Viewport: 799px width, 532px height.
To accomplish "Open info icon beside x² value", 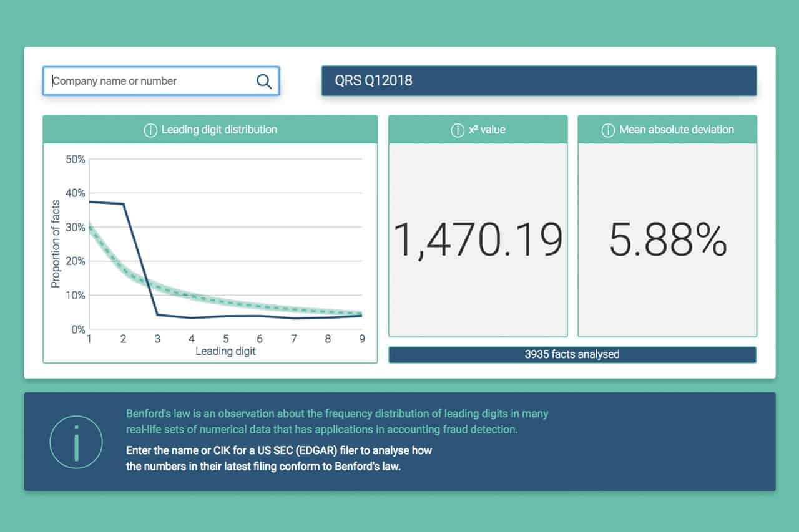I will click(457, 130).
